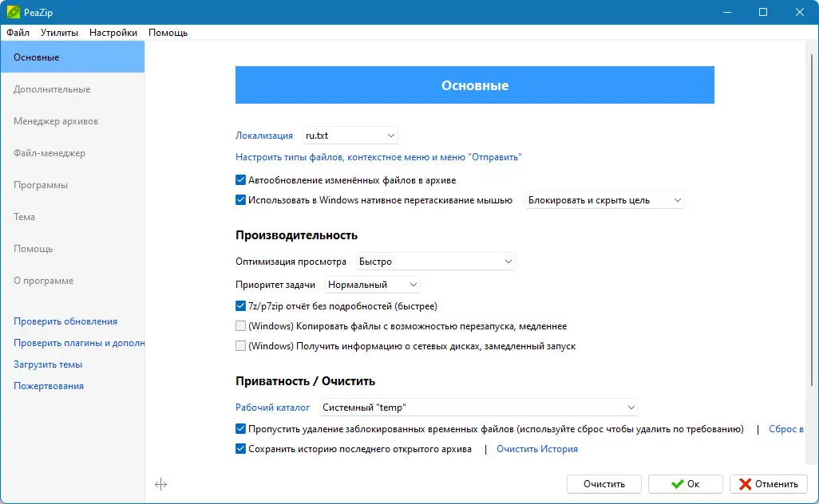Open the working directory 'Системный temp' dropdown

coord(478,408)
